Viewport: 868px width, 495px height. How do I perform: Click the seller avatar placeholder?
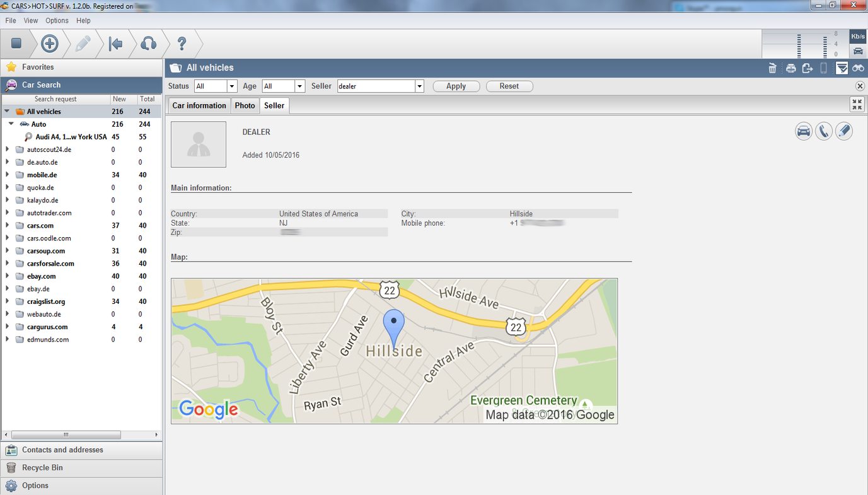pyautogui.click(x=199, y=144)
